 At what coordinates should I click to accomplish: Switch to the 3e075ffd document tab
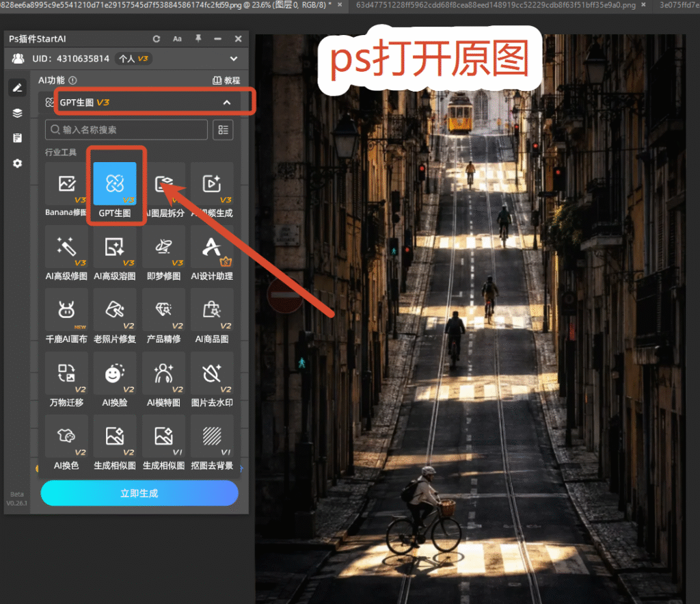click(x=679, y=5)
